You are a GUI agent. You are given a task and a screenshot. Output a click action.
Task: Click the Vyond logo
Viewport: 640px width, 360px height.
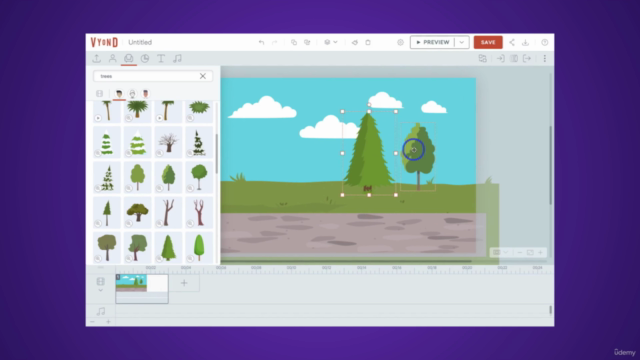pyautogui.click(x=104, y=42)
